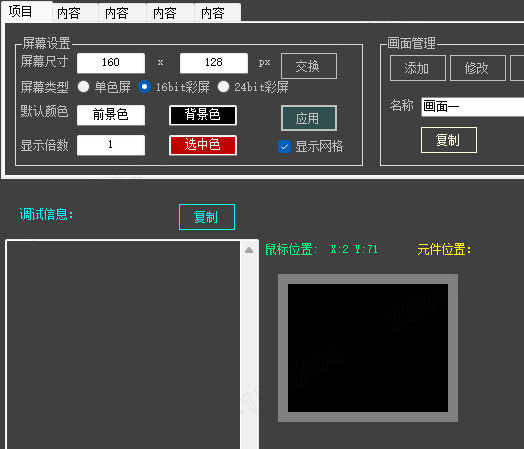Open the red 选中色 color swatch

click(x=203, y=145)
